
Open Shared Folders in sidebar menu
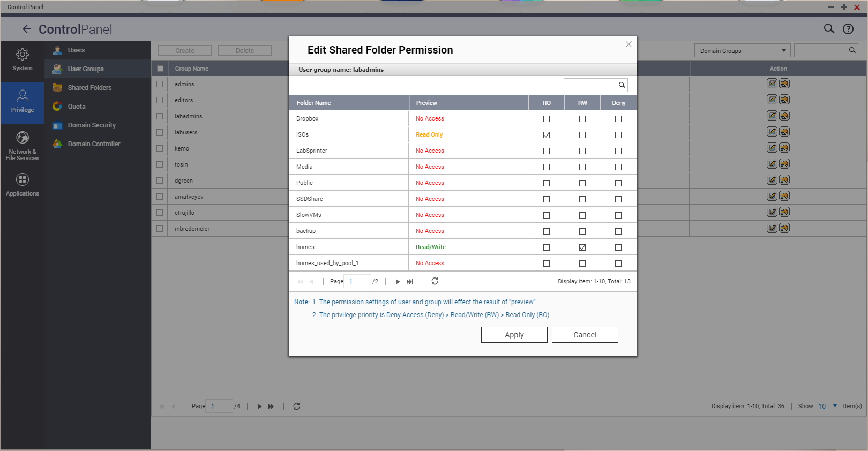(89, 88)
